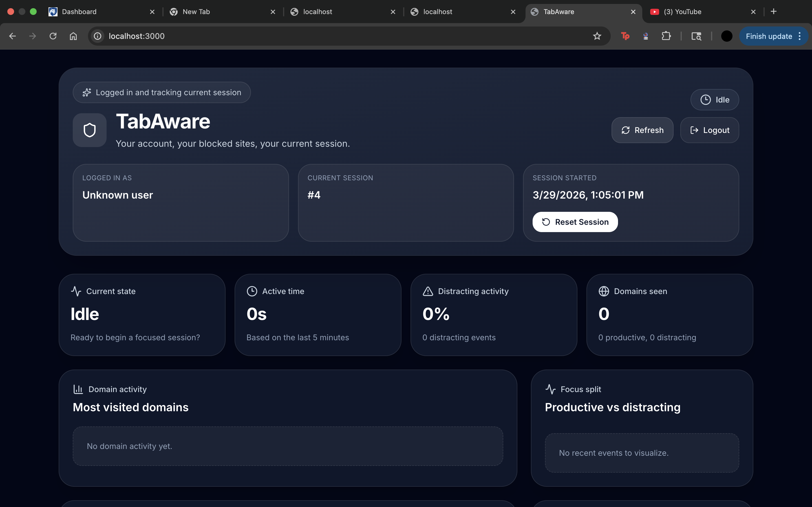
Task: Click the TabAware shield logo icon
Action: [x=90, y=130]
